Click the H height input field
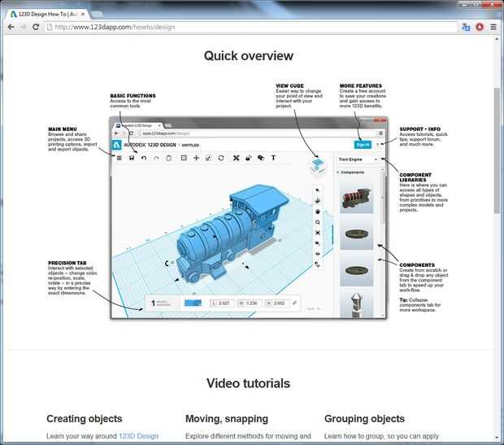The width and height of the screenshot is (504, 445). click(277, 303)
